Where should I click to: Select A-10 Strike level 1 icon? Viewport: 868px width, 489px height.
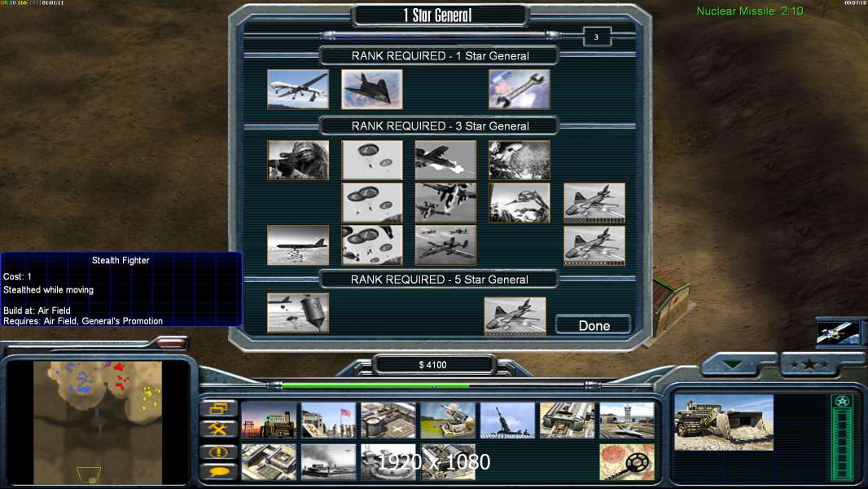445,160
